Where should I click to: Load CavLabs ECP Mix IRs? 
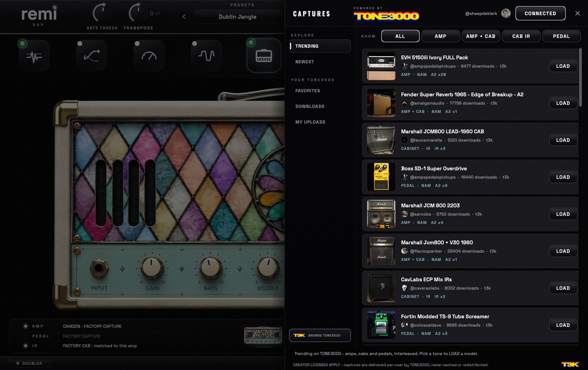click(x=563, y=288)
